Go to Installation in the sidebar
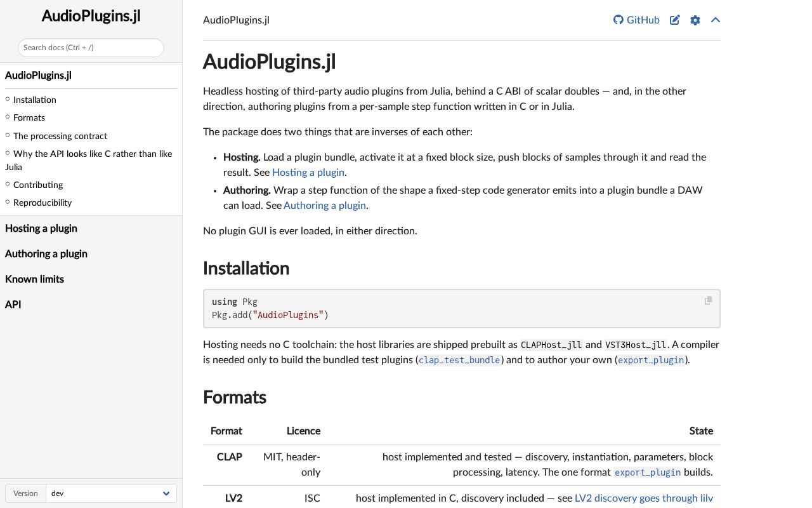The height and width of the screenshot is (508, 812). tap(35, 100)
